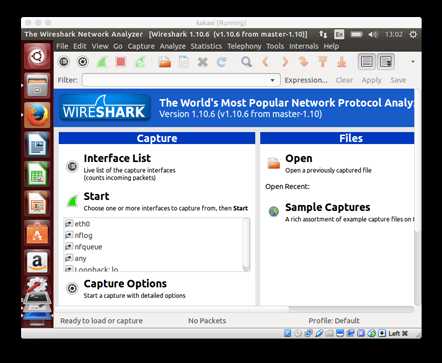Viewport: 442px width, 363px height.
Task: Launch LibreOffice Impress from the dock
Action: coord(37,203)
